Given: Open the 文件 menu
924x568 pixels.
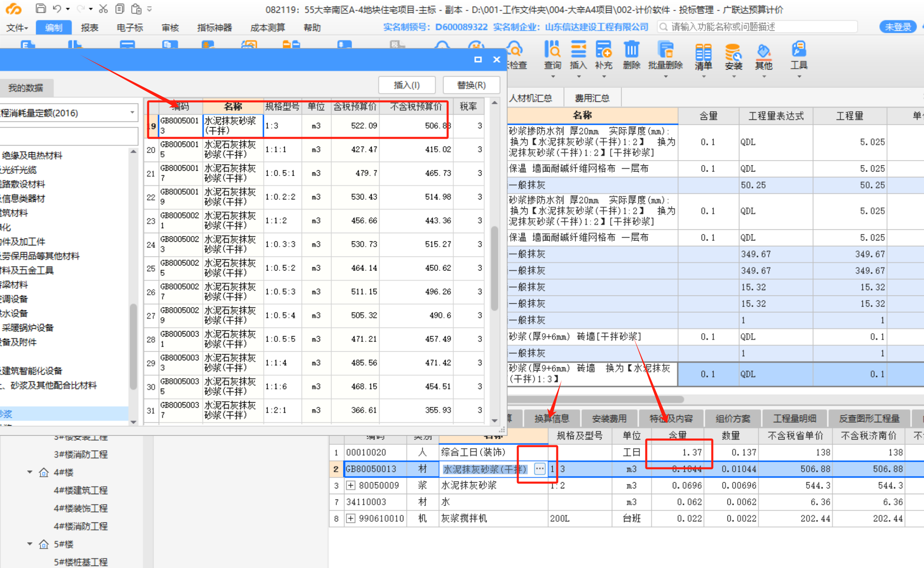Looking at the screenshot, I should click(x=17, y=27).
